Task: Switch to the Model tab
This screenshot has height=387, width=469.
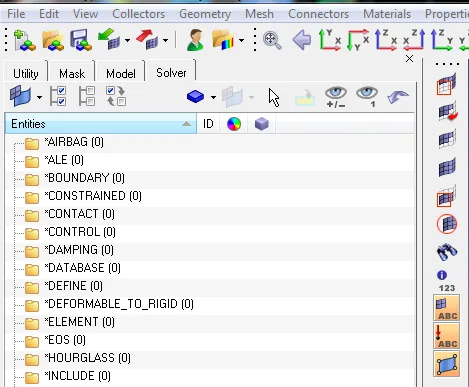Action: point(121,73)
